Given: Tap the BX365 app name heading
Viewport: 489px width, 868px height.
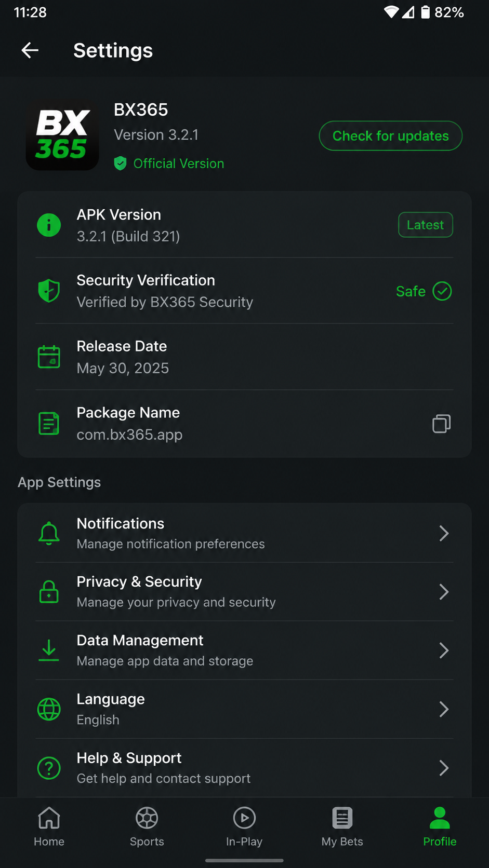Looking at the screenshot, I should (x=141, y=110).
